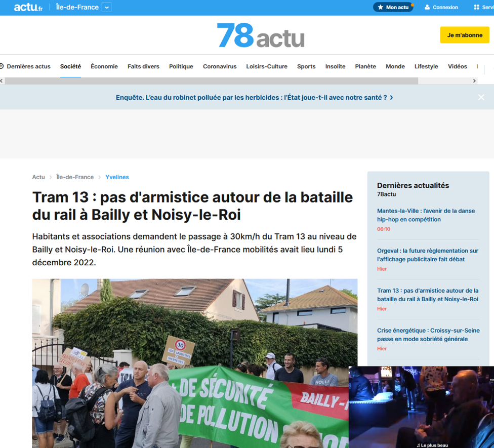Read Mantes-la-Ville hip-hop dance article
Image resolution: width=494 pixels, height=448 pixels.
tap(426, 215)
